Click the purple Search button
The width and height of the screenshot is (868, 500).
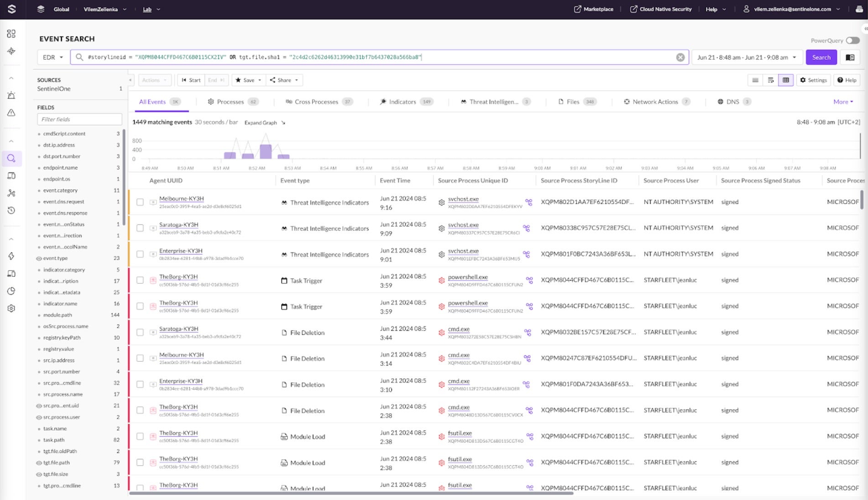pos(821,57)
